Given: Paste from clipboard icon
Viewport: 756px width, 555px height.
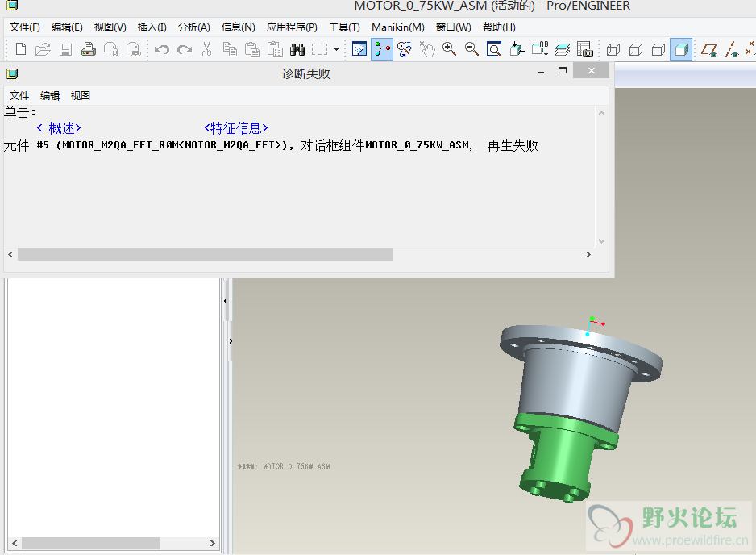Looking at the screenshot, I should 252,49.
